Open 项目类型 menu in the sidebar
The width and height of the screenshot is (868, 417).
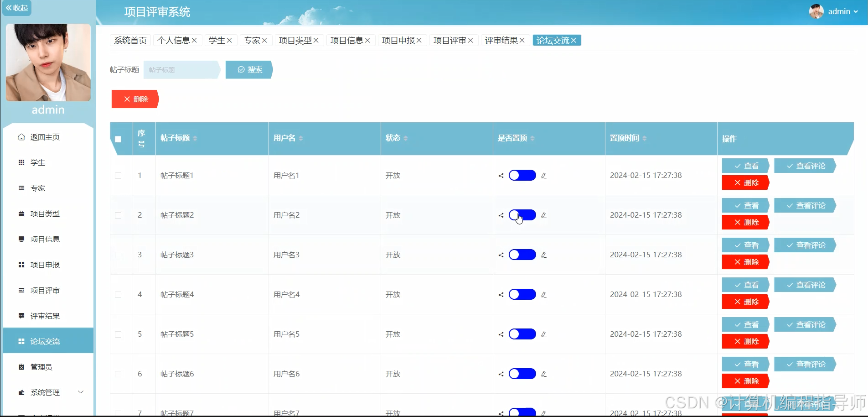48,214
